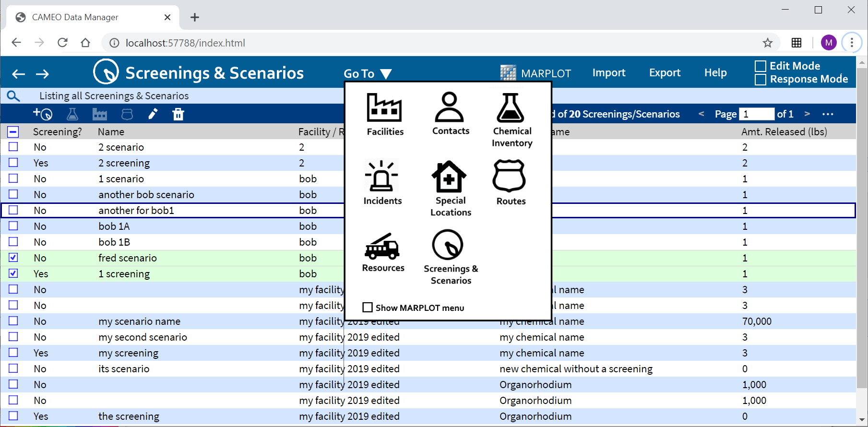This screenshot has width=868, height=427.
Task: Click the facility factory toolbar icon
Action: click(x=100, y=114)
